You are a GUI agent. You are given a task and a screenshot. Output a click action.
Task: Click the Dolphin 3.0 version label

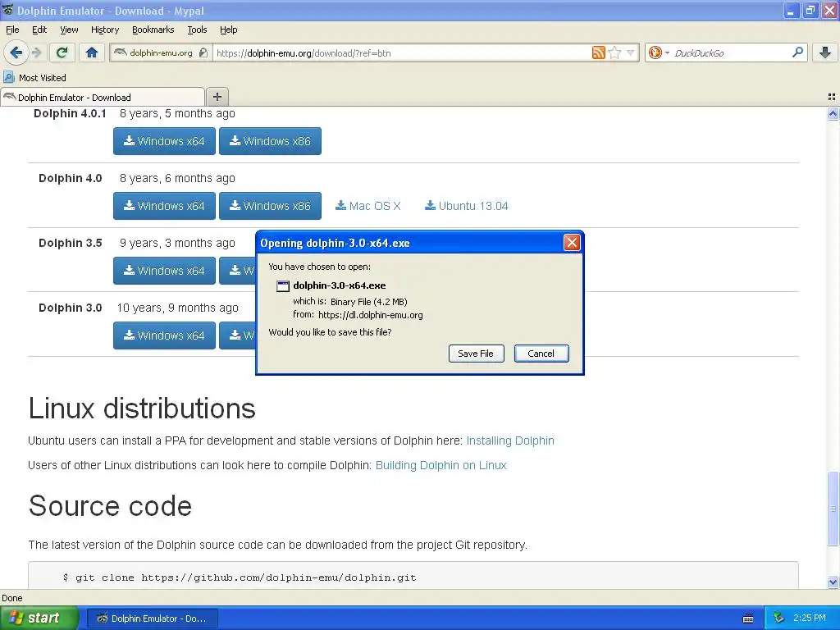tap(71, 308)
